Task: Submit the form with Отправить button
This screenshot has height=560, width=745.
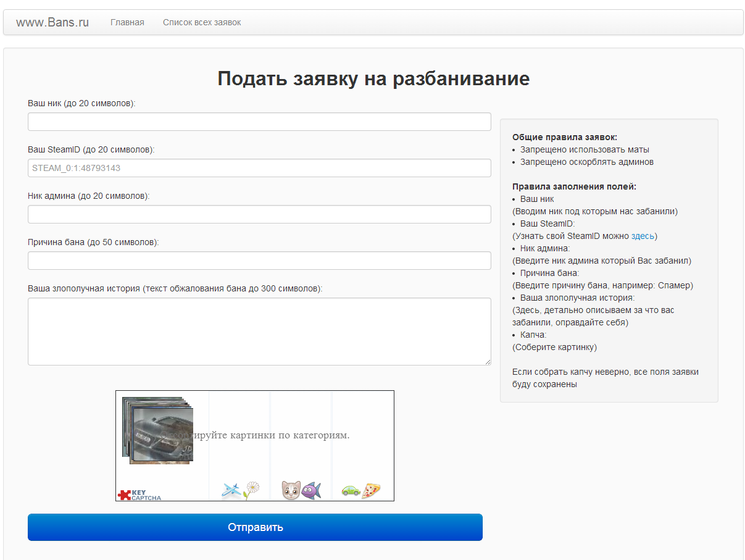Action: (x=255, y=527)
